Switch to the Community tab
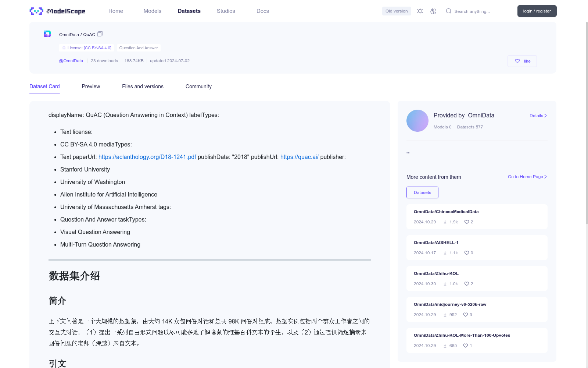Viewport: 588px width, 368px height. 198,86
